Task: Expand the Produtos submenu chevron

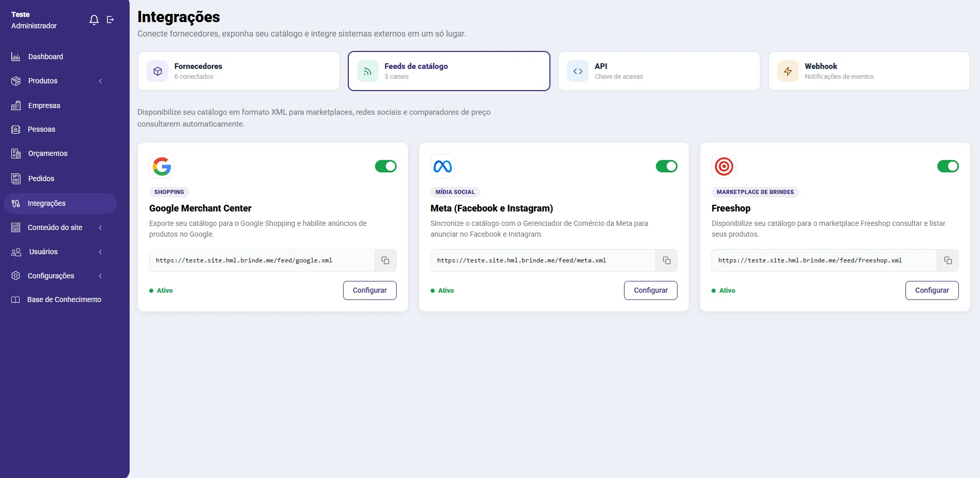Action: coord(100,81)
